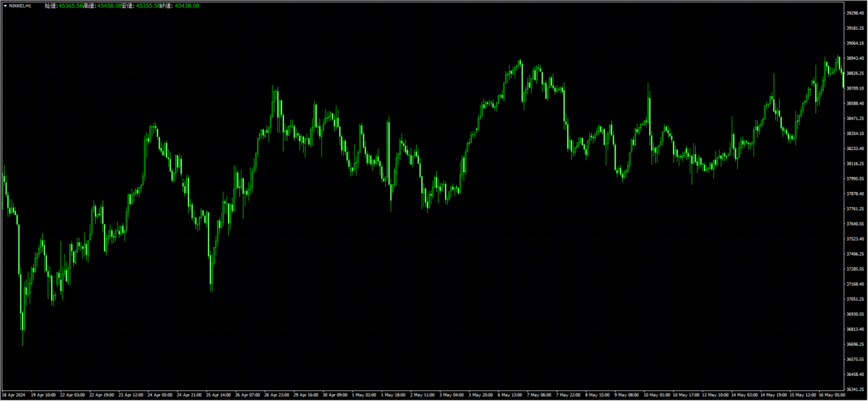The height and width of the screenshot is (401, 868).
Task: Click the 37995.55 price scale label
Action: 855,178
